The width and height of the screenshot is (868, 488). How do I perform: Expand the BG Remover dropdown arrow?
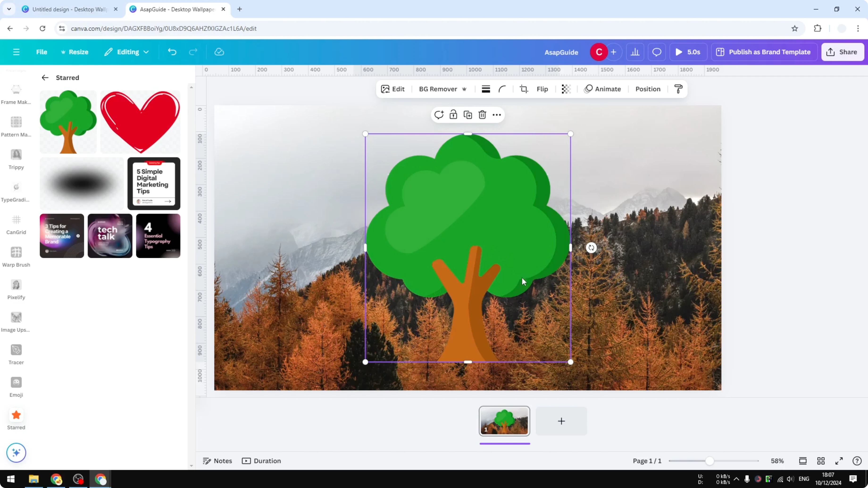point(465,89)
